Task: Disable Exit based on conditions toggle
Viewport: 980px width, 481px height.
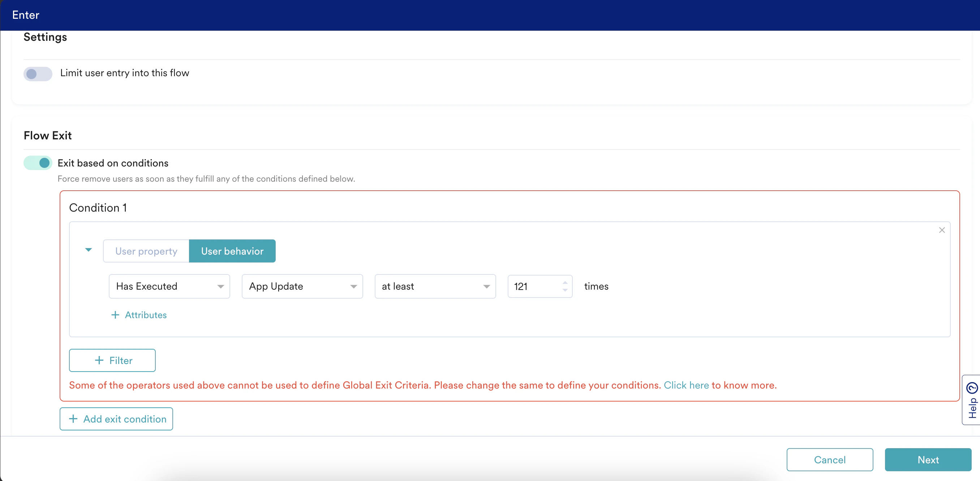Action: tap(38, 163)
